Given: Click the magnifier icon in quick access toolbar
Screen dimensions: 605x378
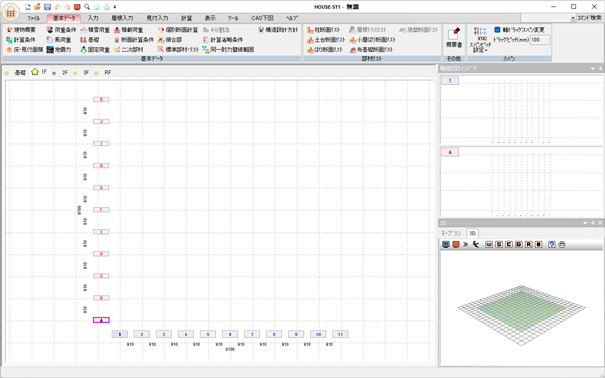Looking at the screenshot, I should tap(87, 7).
